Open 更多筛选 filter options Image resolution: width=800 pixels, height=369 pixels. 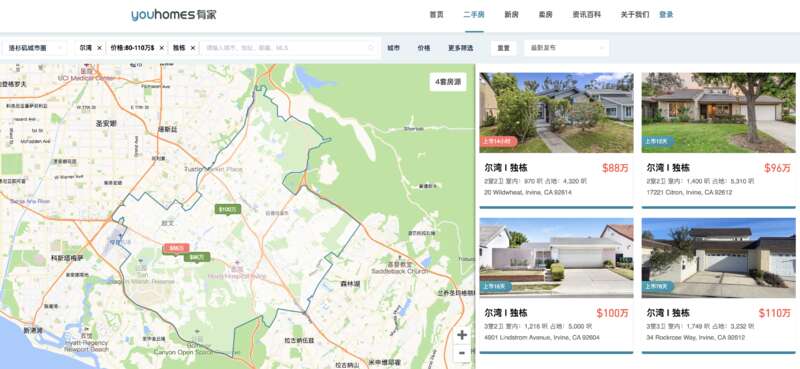[x=461, y=48]
